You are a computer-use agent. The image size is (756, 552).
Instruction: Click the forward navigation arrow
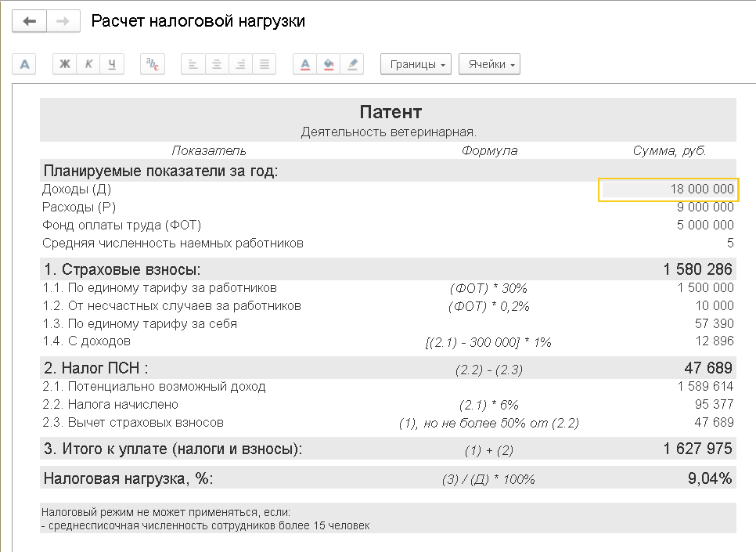coord(64,21)
